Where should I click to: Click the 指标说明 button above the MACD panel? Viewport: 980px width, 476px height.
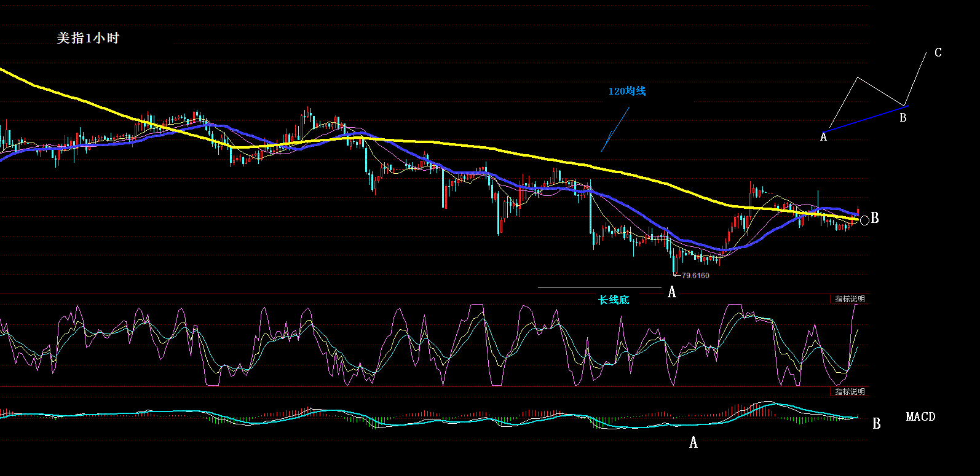tap(850, 392)
